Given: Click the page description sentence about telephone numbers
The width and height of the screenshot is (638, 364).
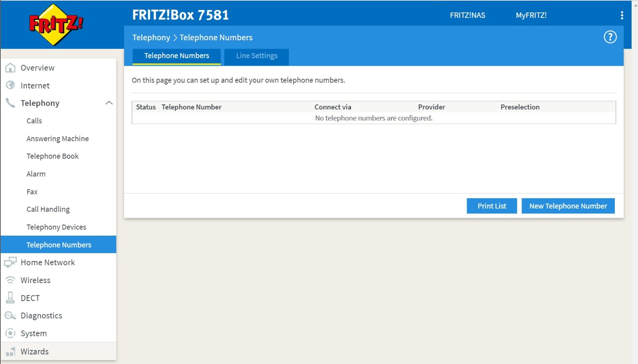Looking at the screenshot, I should pyautogui.click(x=238, y=80).
